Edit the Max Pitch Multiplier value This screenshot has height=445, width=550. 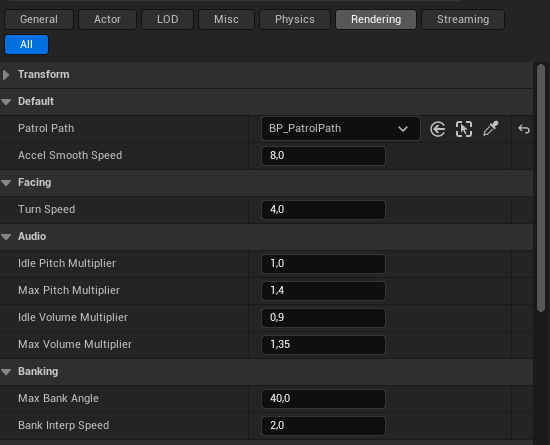pyautogui.click(x=323, y=291)
